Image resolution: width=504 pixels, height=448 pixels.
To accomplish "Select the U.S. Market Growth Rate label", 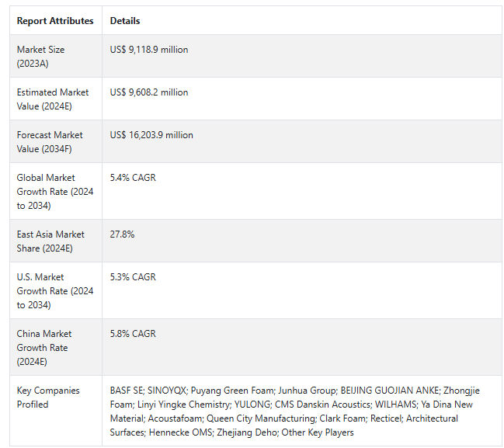I will pyautogui.click(x=54, y=290).
